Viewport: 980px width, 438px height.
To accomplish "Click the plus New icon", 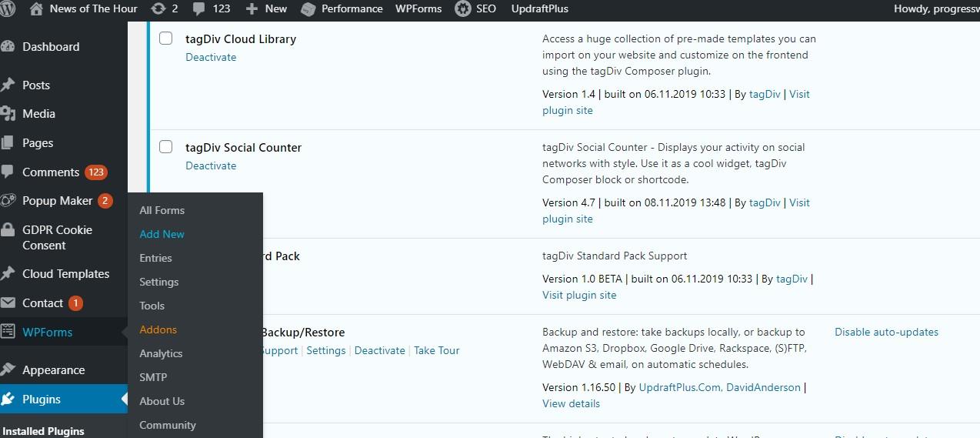I will pyautogui.click(x=252, y=9).
